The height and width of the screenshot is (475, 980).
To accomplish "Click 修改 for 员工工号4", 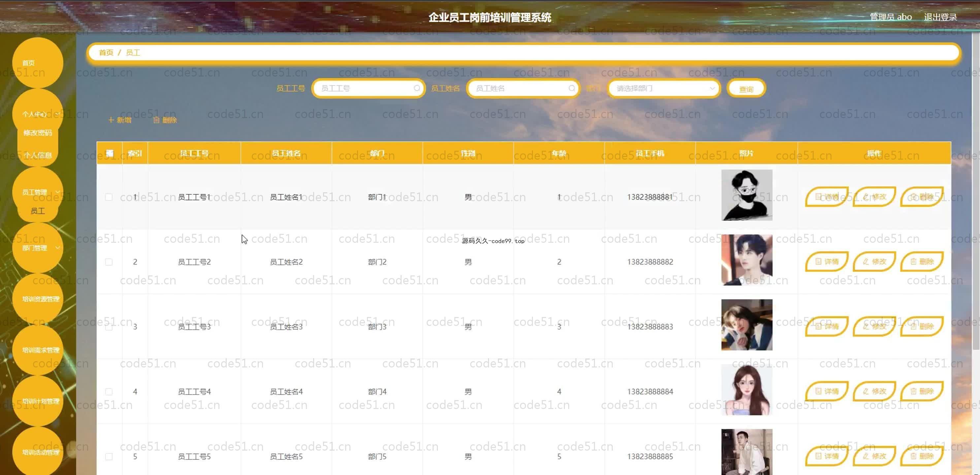I will click(x=874, y=391).
